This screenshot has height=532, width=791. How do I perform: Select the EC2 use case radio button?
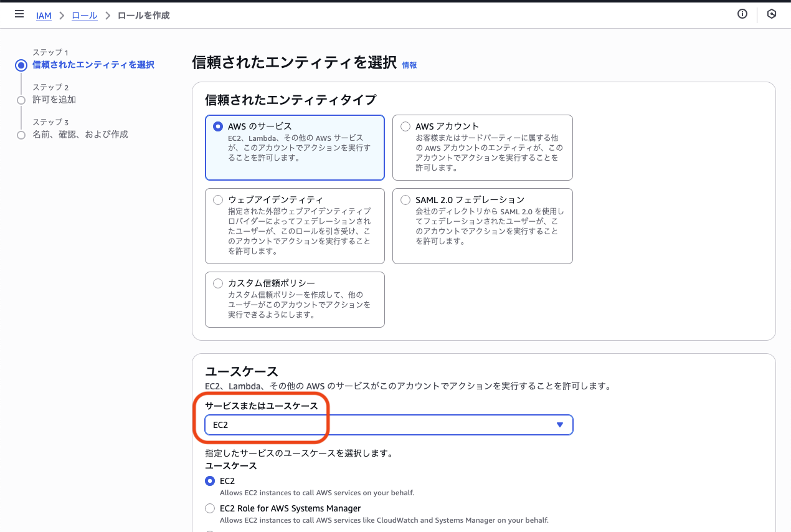[x=210, y=481]
